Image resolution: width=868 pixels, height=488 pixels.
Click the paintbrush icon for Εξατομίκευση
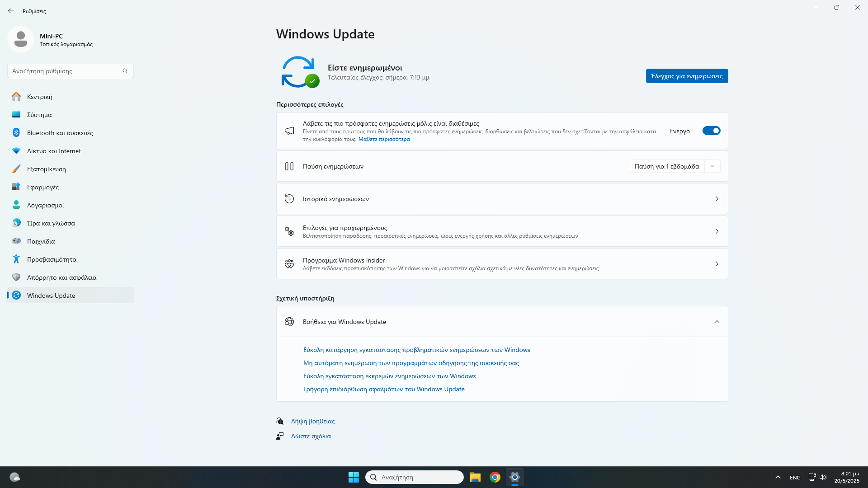(x=16, y=169)
